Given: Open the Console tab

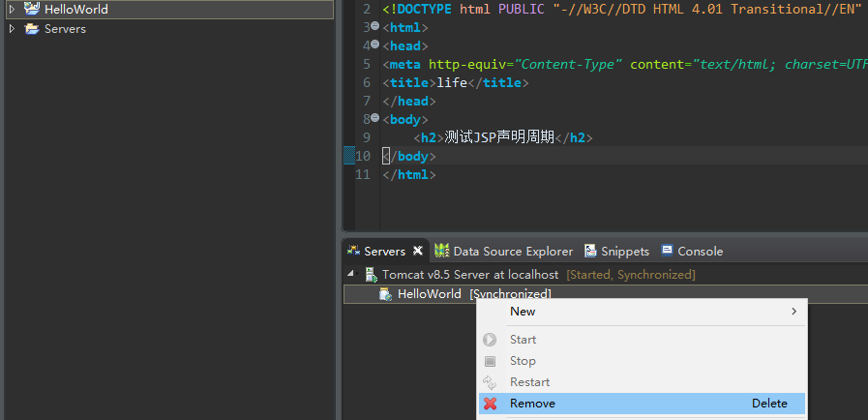Looking at the screenshot, I should click(x=701, y=252).
